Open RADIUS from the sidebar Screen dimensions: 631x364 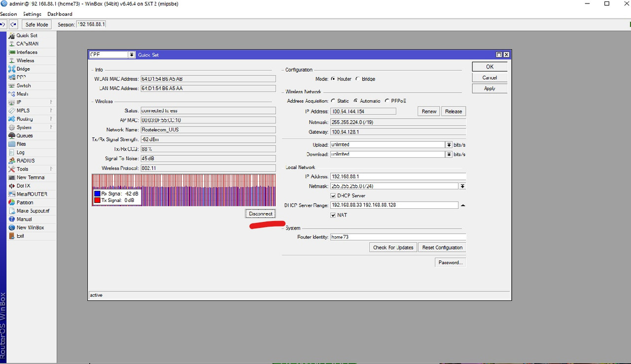click(26, 161)
